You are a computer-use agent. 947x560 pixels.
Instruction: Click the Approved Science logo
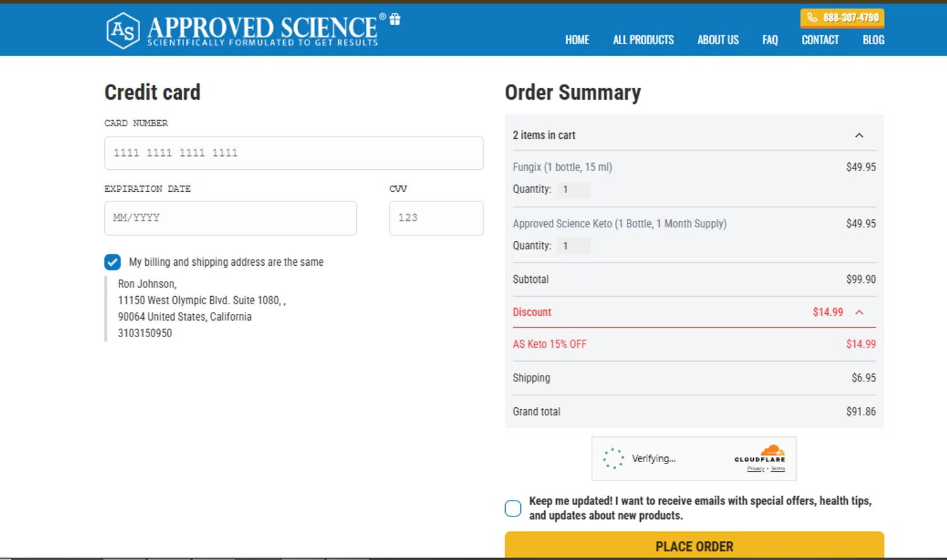coord(246,30)
